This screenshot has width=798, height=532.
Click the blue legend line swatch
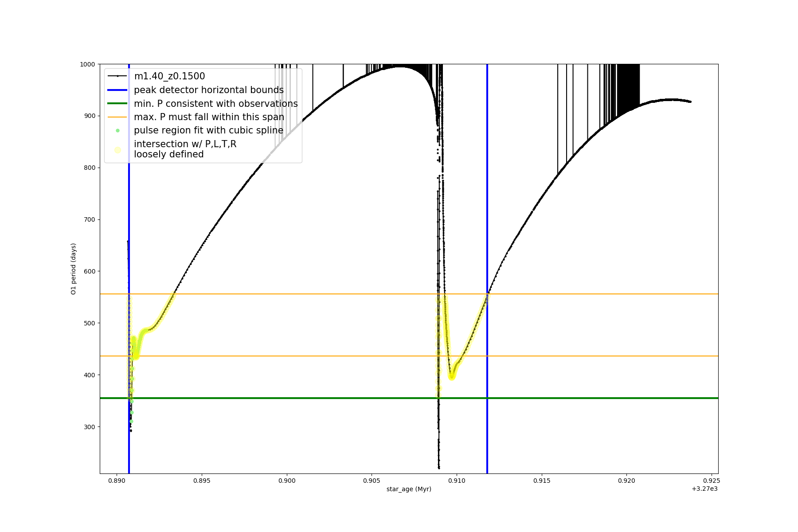[x=117, y=90]
